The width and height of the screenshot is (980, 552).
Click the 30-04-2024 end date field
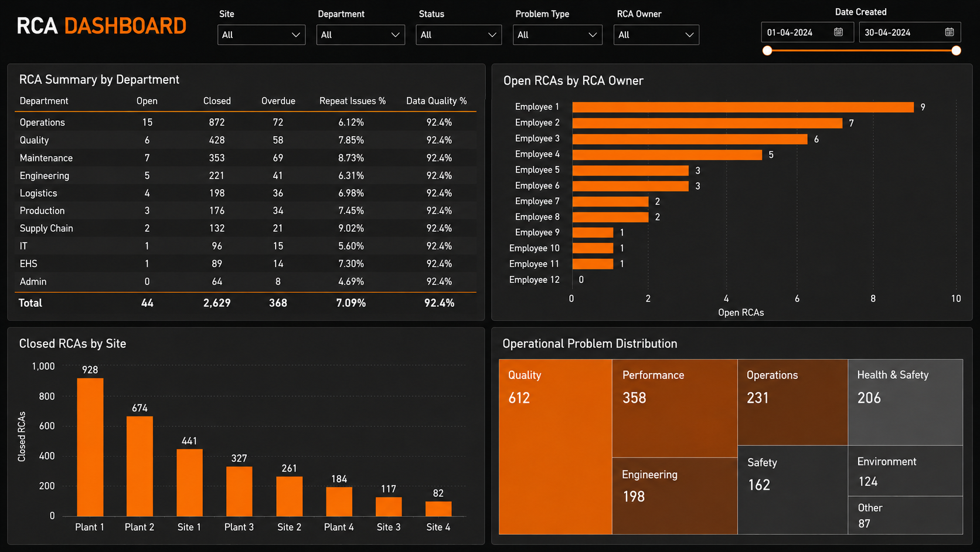[x=910, y=32]
